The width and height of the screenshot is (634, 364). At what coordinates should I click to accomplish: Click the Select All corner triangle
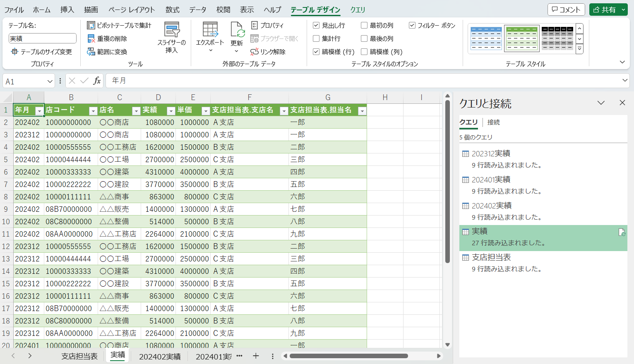pyautogui.click(x=7, y=98)
